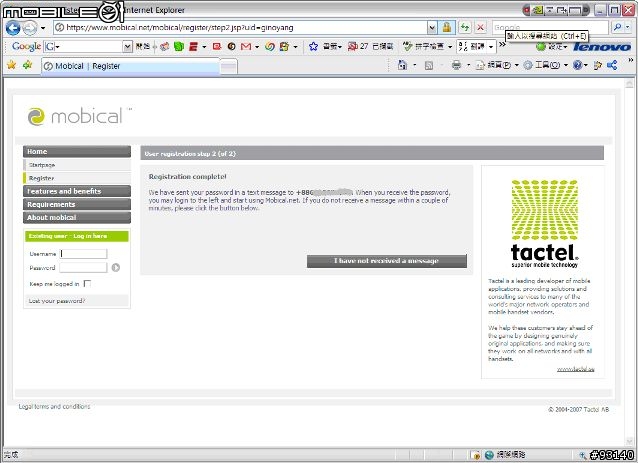Open the translate button dropdown arrow
Image resolution: width=638 pixels, height=463 pixels.
(x=491, y=47)
